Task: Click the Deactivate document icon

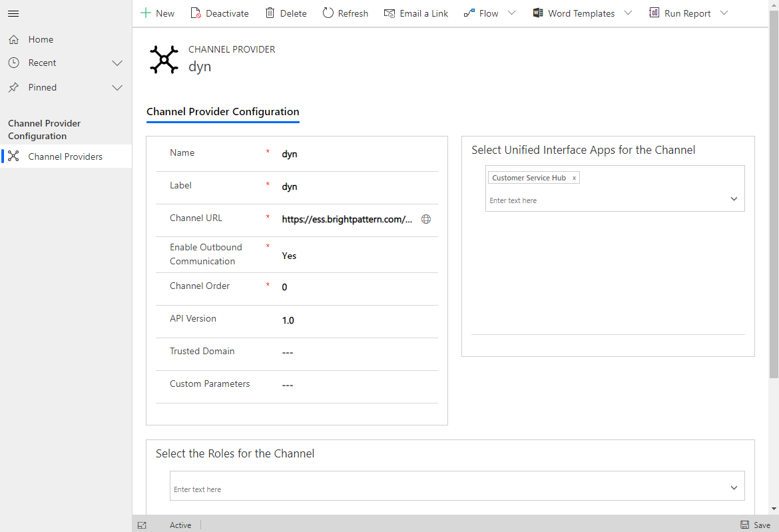Action: [x=196, y=13]
